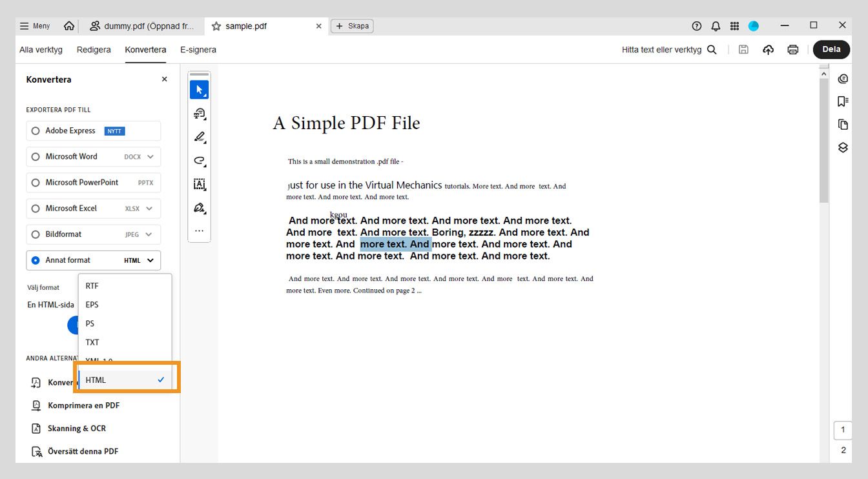
Task: Choose the Text box AI tool
Action: point(199,184)
